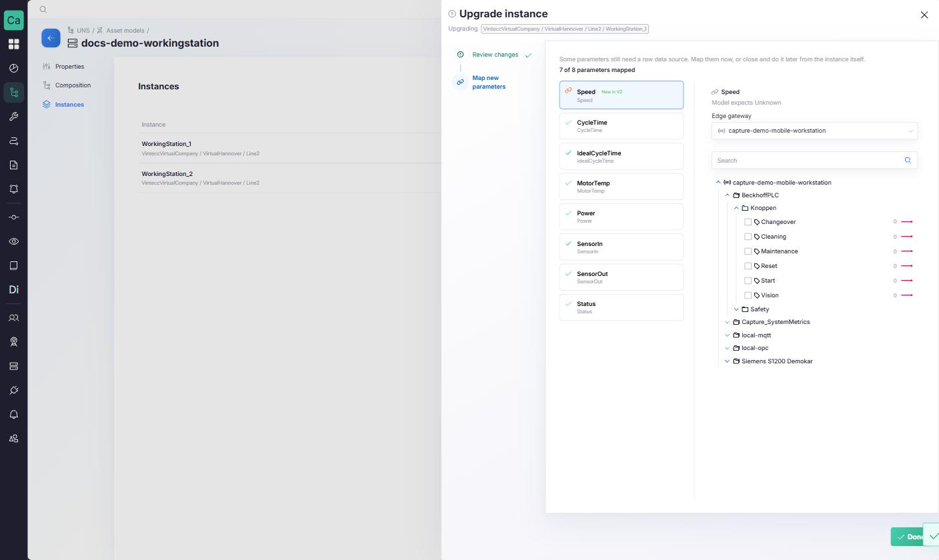Click the server stack sidebar icon
Image resolution: width=939 pixels, height=560 pixels.
13,366
